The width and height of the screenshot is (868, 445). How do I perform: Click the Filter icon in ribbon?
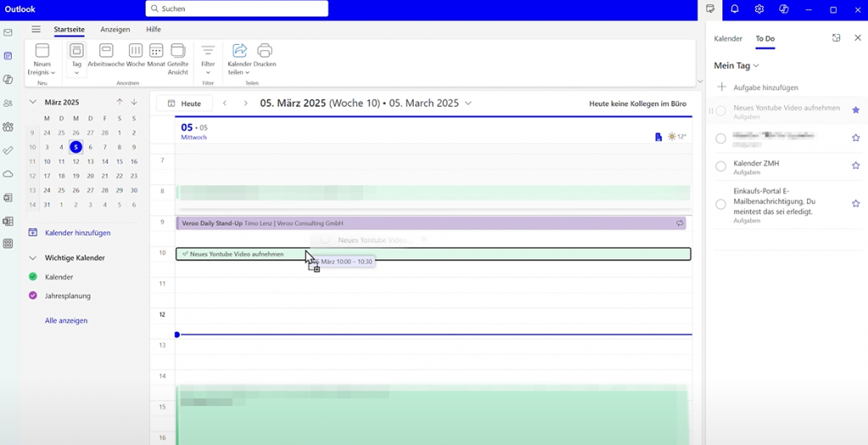[x=209, y=50]
